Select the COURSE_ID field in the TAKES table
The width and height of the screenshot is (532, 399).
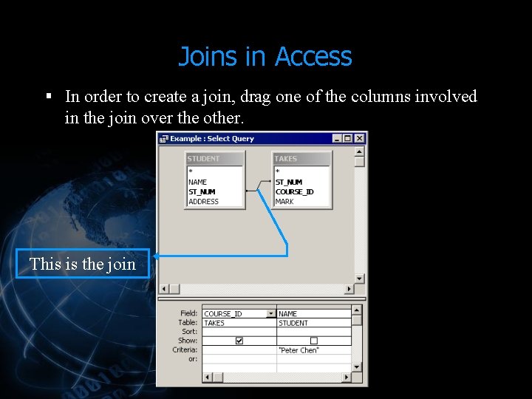click(x=301, y=191)
